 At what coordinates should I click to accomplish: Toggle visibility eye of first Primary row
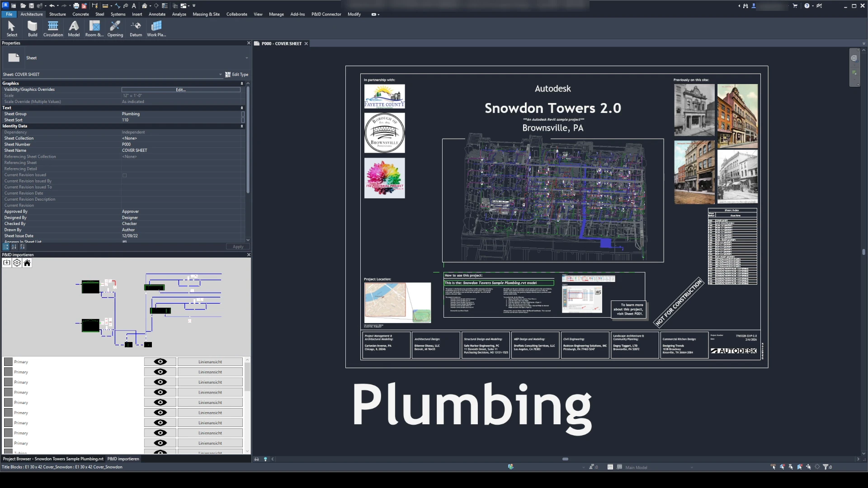(160, 362)
